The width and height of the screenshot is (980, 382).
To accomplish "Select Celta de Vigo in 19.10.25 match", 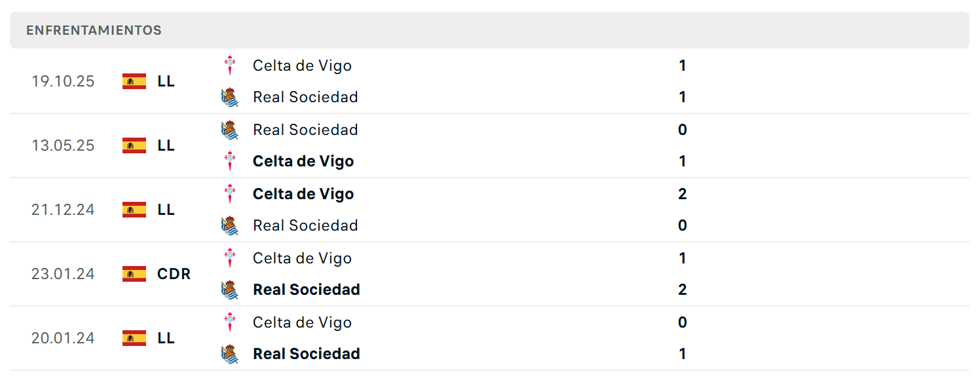I will pyautogui.click(x=302, y=66).
